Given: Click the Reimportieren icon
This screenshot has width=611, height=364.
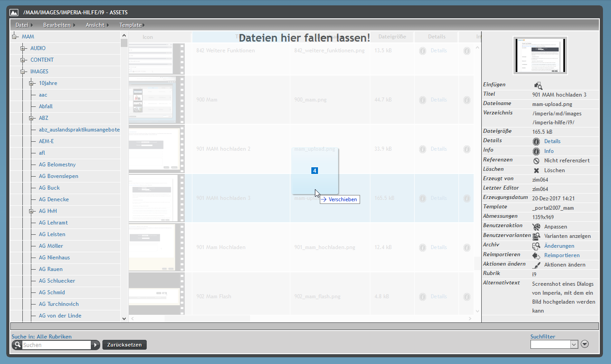Looking at the screenshot, I should tap(536, 255).
